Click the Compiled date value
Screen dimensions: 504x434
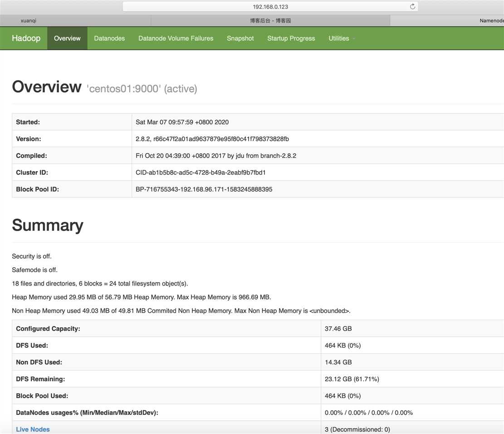(x=216, y=156)
